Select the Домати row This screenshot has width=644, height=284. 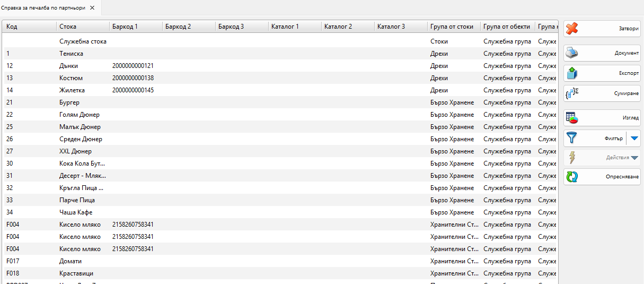click(70, 261)
